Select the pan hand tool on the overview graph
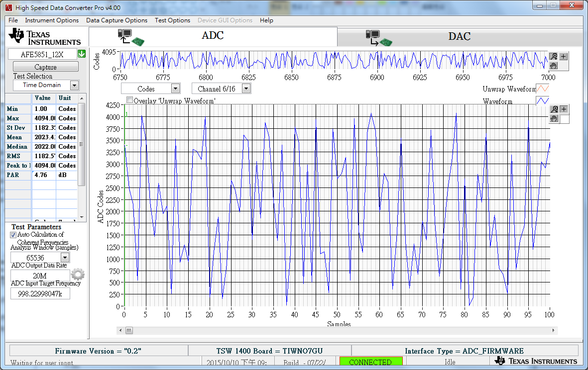 (x=554, y=66)
